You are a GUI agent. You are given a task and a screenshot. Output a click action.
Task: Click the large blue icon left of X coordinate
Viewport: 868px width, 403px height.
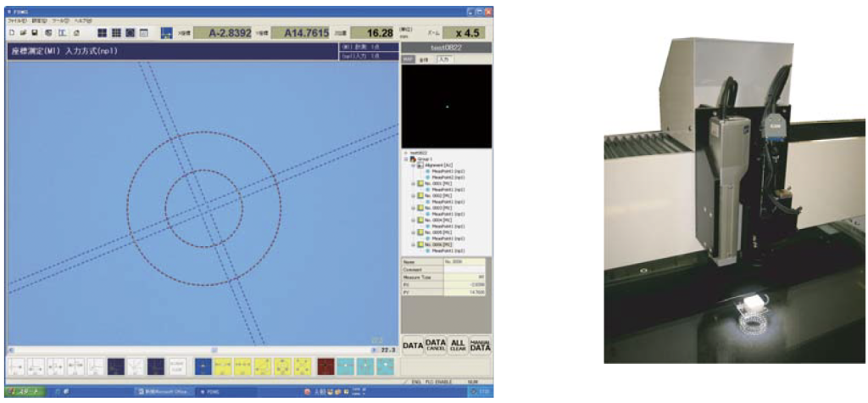pyautogui.click(x=166, y=33)
